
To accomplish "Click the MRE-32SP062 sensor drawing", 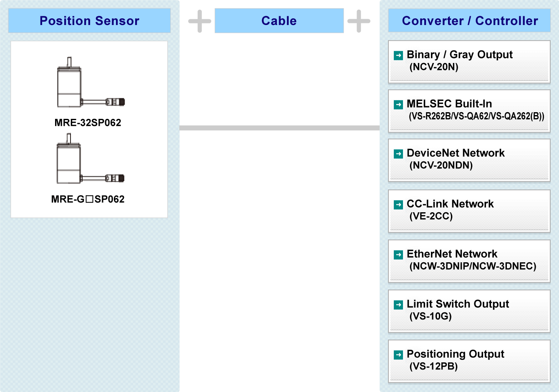I will 91,83.
